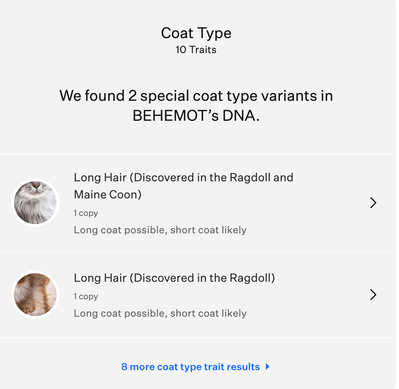The image size is (399, 389).
Task: Expand the Ragdoll and Maine Coon row chevron
Action: pos(373,203)
